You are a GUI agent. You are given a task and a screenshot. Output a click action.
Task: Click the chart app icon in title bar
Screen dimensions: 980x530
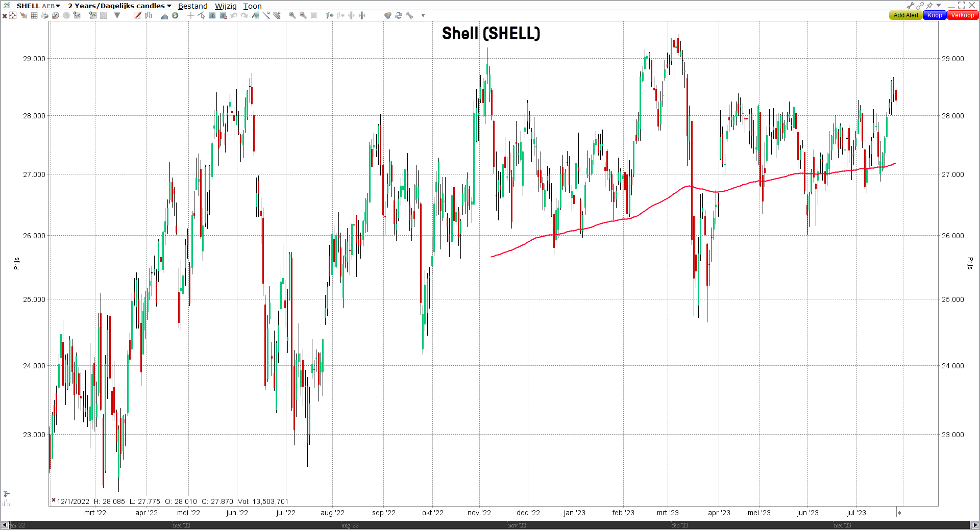[x=7, y=5]
